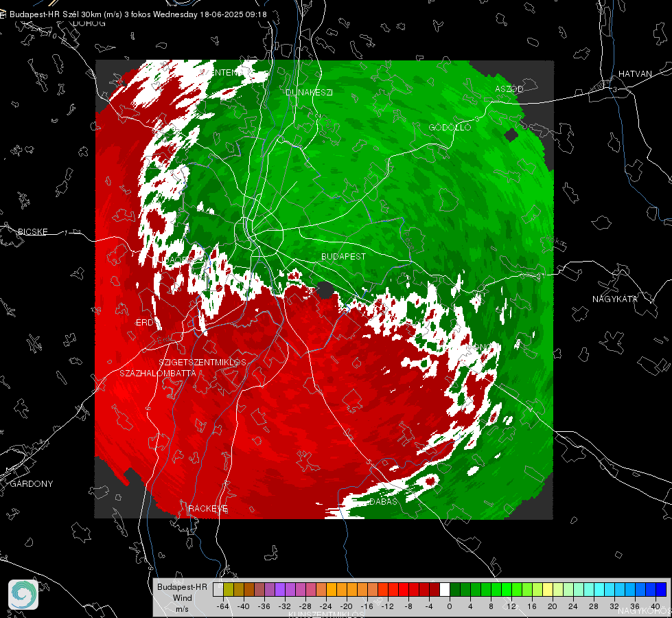Click the GÁRDONY town label
Screen dimensions: 672x618
point(32,484)
